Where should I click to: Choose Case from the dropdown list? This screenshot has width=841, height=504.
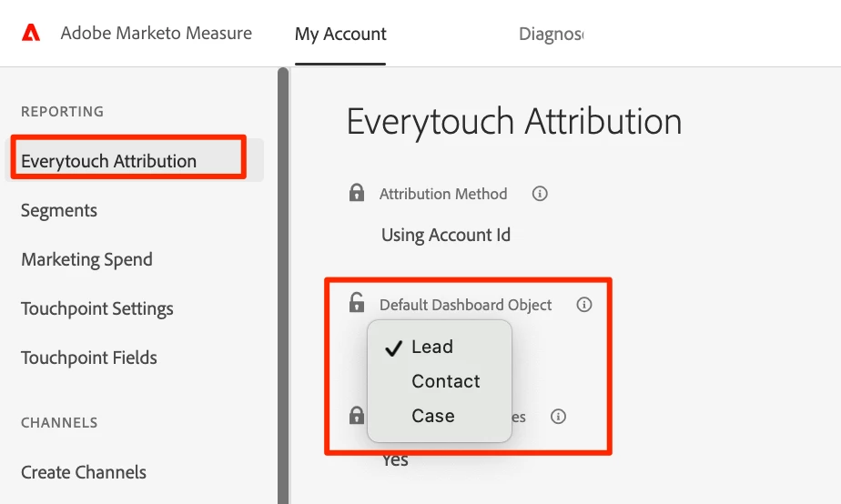click(x=440, y=416)
